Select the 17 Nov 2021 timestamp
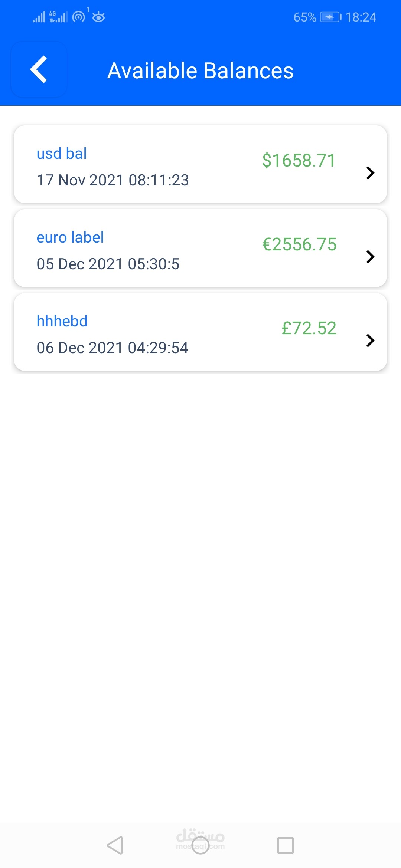The image size is (401, 868). [113, 180]
